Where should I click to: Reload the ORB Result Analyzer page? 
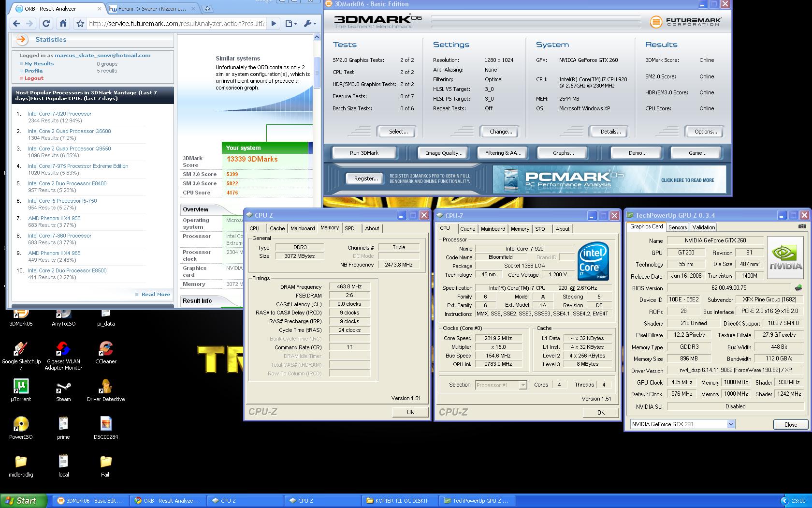coord(46,23)
